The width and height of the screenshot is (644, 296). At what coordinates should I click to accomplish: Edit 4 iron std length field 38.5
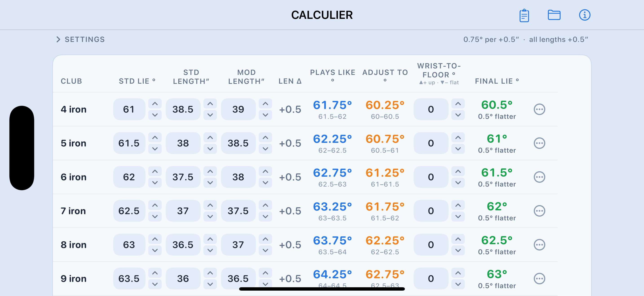183,109
